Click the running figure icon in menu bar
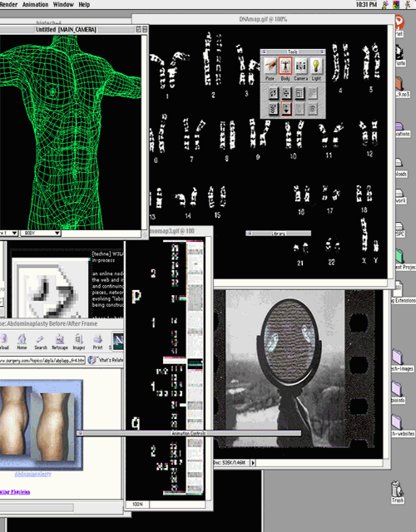The height and width of the screenshot is (532, 416). point(408,5)
